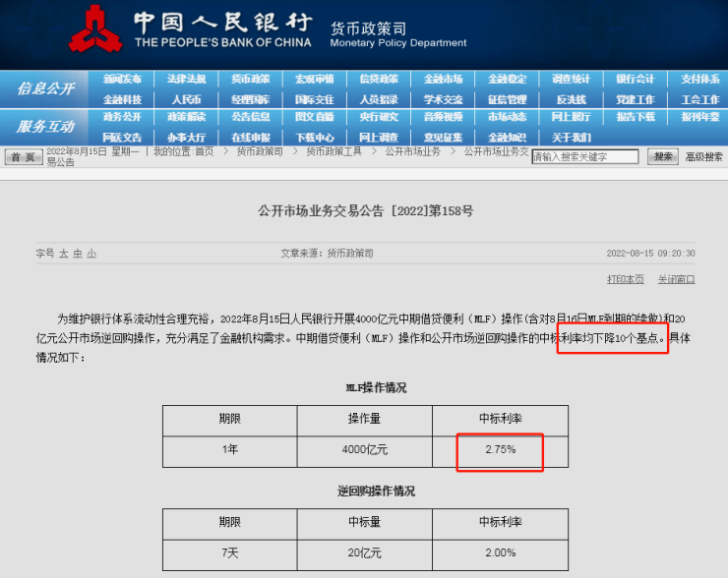Open 市场动态 link
This screenshot has width=728, height=578.
[507, 117]
